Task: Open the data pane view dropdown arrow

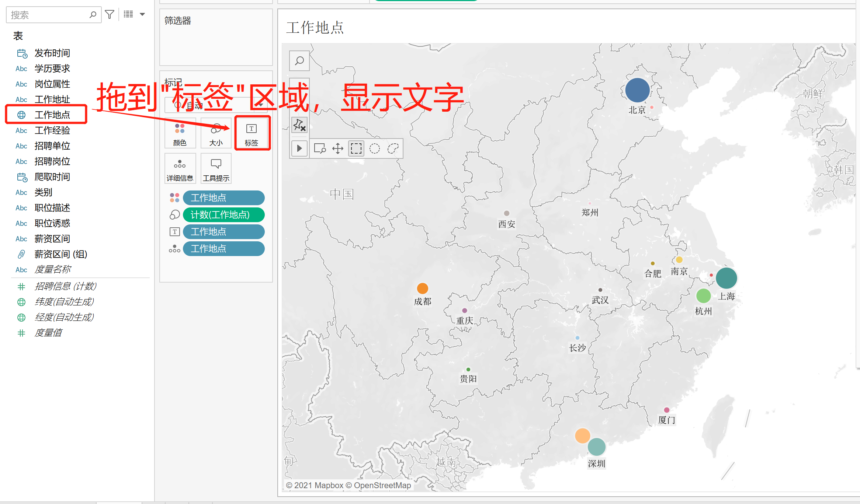Action: [x=142, y=15]
